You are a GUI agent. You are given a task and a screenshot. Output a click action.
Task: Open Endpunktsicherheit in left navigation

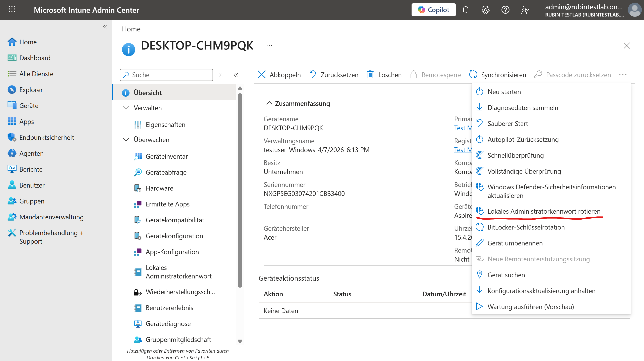pos(47,137)
